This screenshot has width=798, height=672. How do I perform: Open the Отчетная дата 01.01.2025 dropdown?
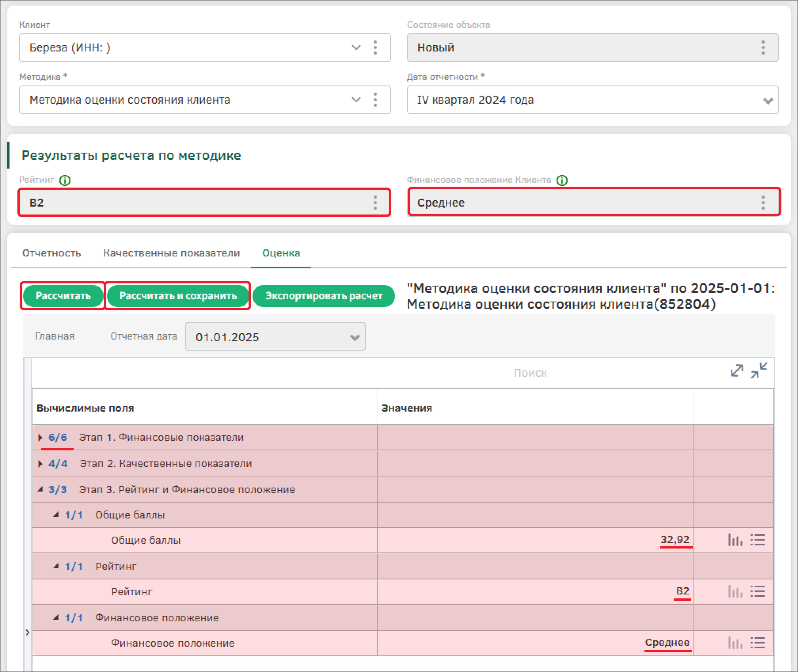click(275, 337)
